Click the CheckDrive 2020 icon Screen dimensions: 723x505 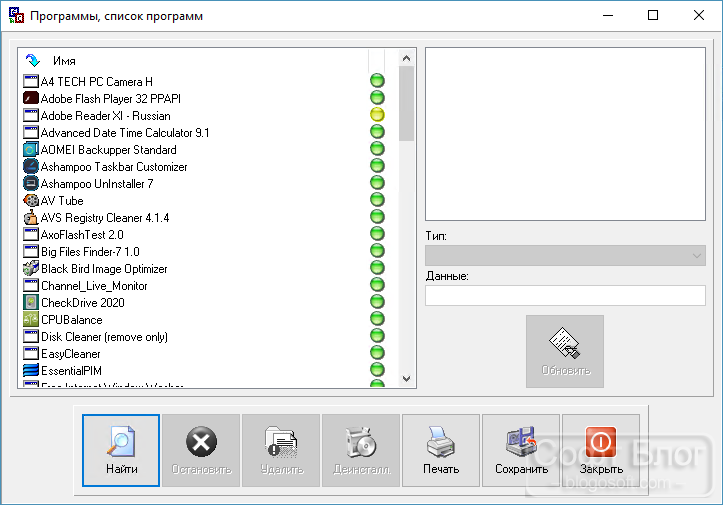tap(30, 303)
